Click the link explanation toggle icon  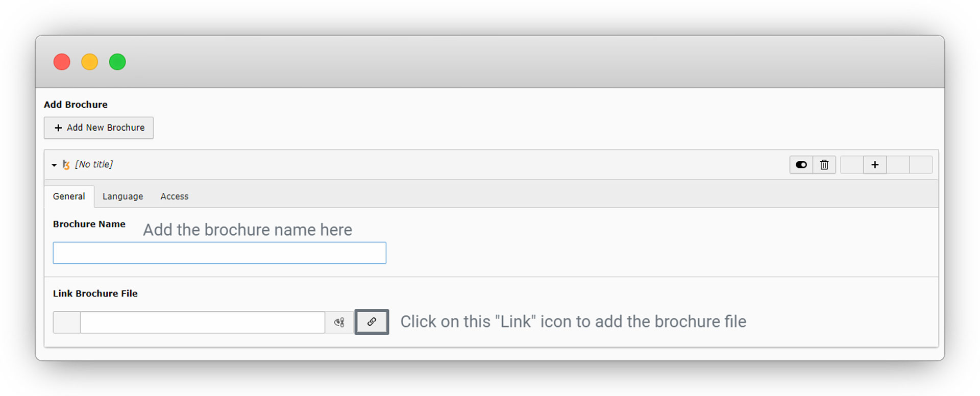click(339, 323)
